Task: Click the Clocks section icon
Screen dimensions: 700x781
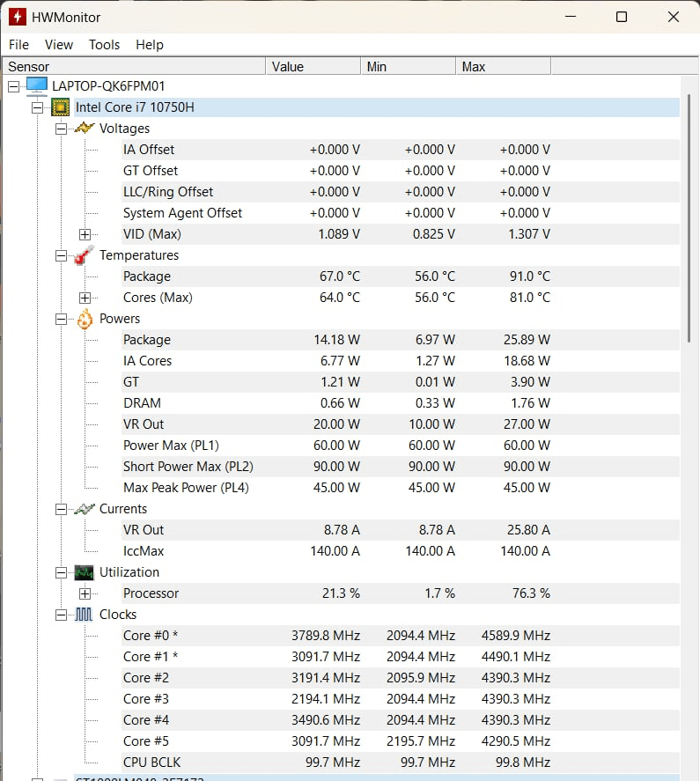Action: click(85, 614)
